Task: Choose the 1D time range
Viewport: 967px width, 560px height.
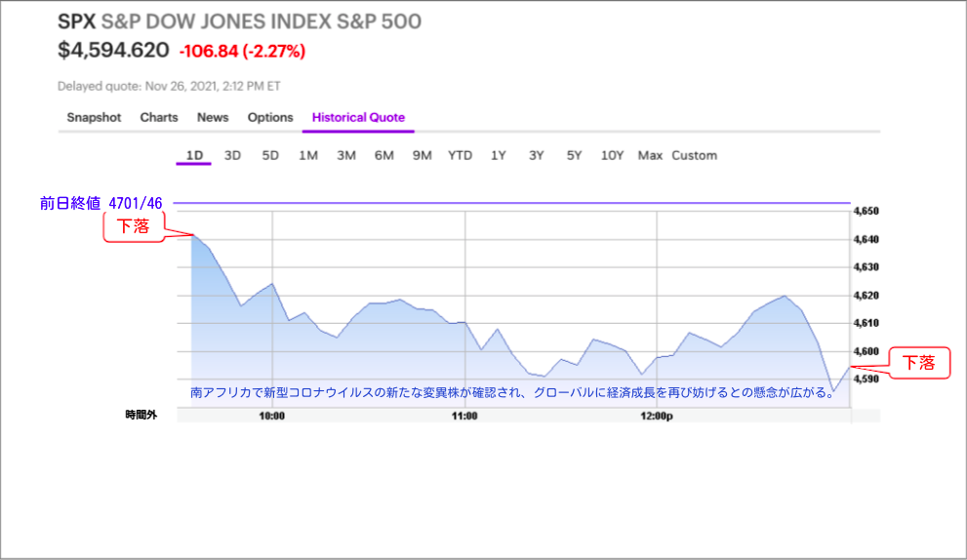Action: pyautogui.click(x=194, y=155)
